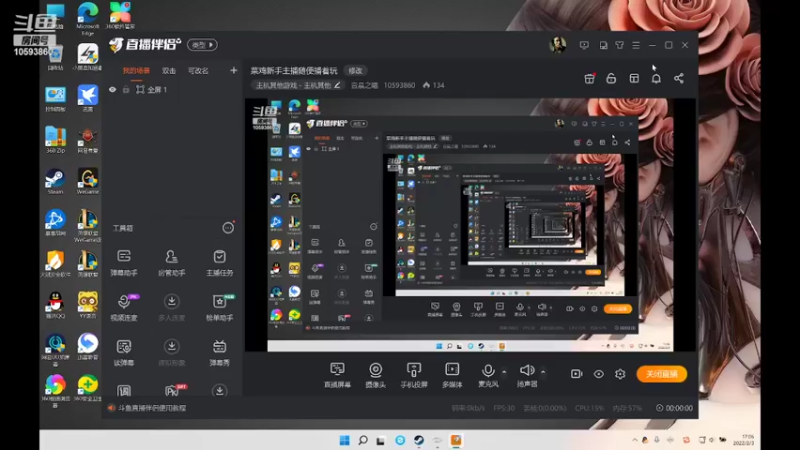Click the shirt skin icon in title bar
800x450 pixels.
point(619,45)
